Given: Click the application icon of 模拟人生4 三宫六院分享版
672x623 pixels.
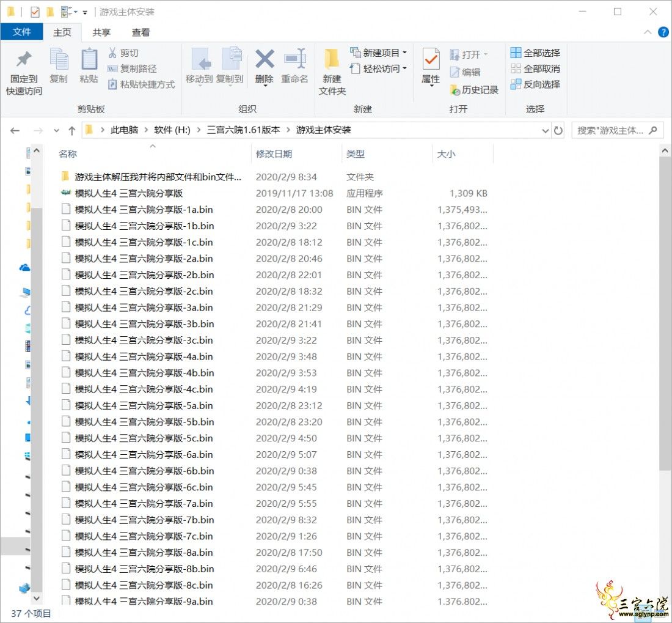Looking at the screenshot, I should (x=65, y=193).
